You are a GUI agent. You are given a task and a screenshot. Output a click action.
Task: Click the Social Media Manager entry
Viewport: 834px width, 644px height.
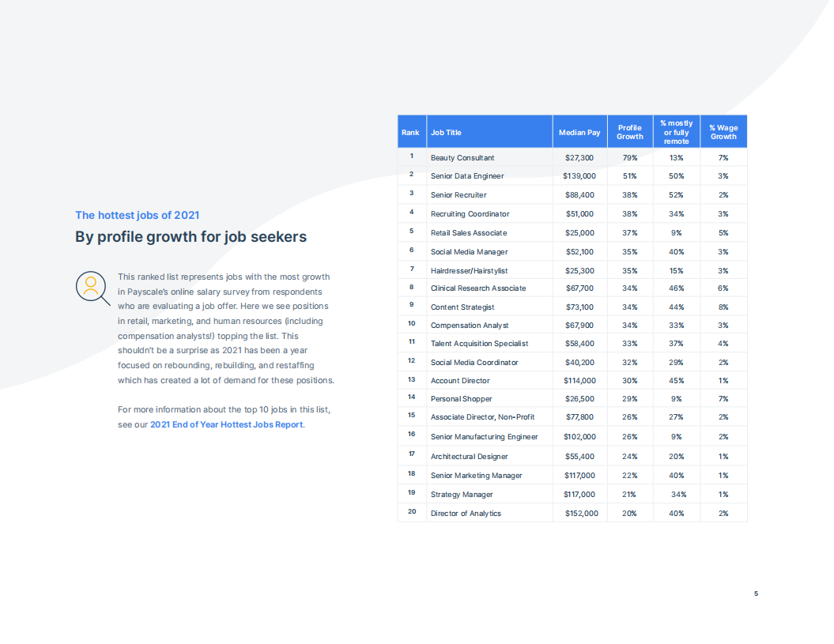[x=469, y=252]
